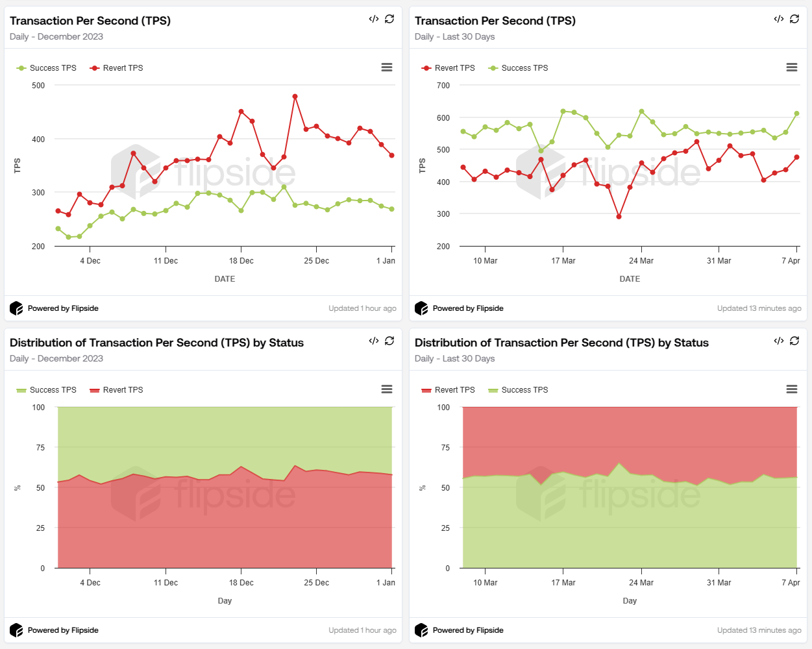Click the highest Revert TPS peak point in December chart
The image size is (812, 649).
[295, 97]
